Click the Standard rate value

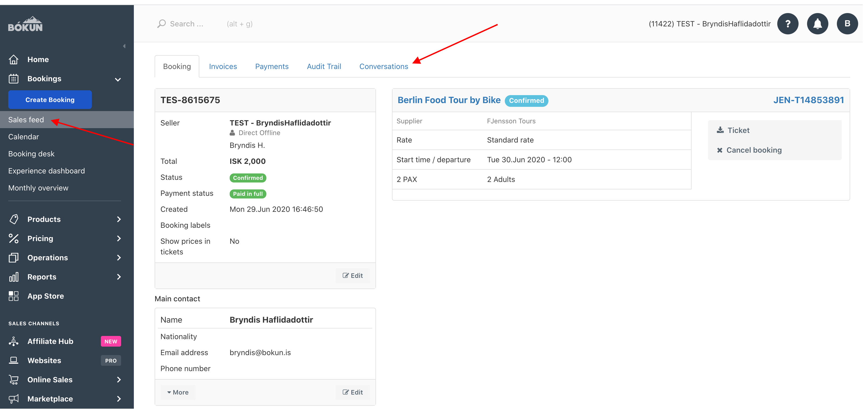coord(510,140)
